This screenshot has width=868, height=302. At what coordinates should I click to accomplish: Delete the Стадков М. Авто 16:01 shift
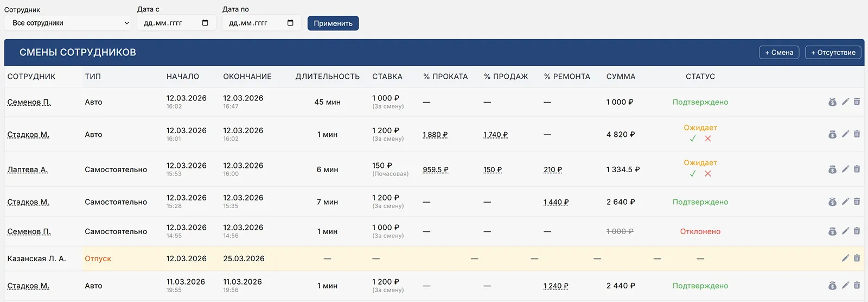coord(857,134)
